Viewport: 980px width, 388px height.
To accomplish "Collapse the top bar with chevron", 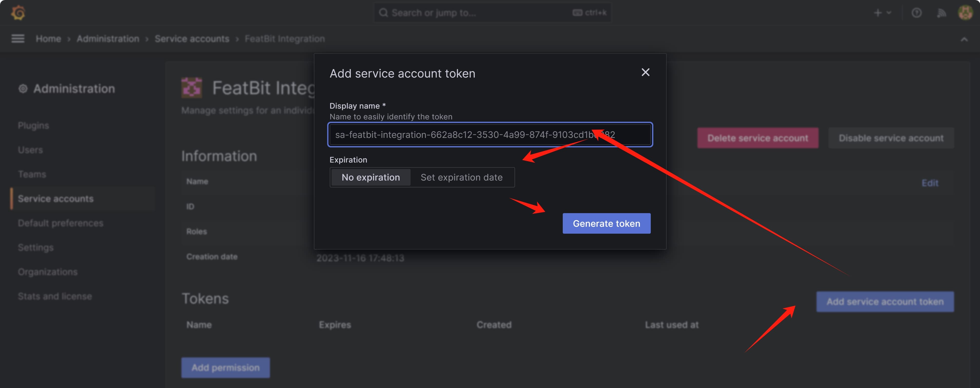I will point(964,39).
